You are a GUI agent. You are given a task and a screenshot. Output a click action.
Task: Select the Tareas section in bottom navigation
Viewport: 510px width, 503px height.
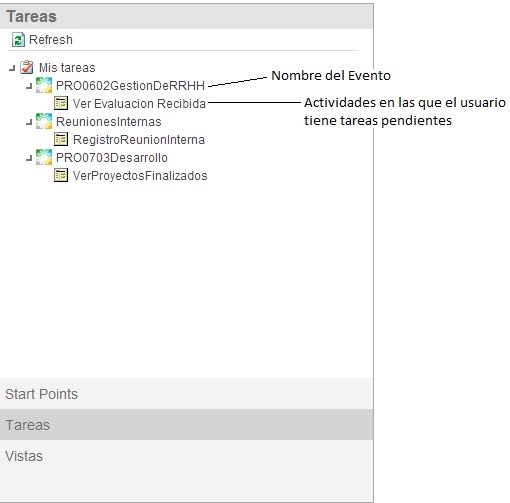click(x=186, y=425)
